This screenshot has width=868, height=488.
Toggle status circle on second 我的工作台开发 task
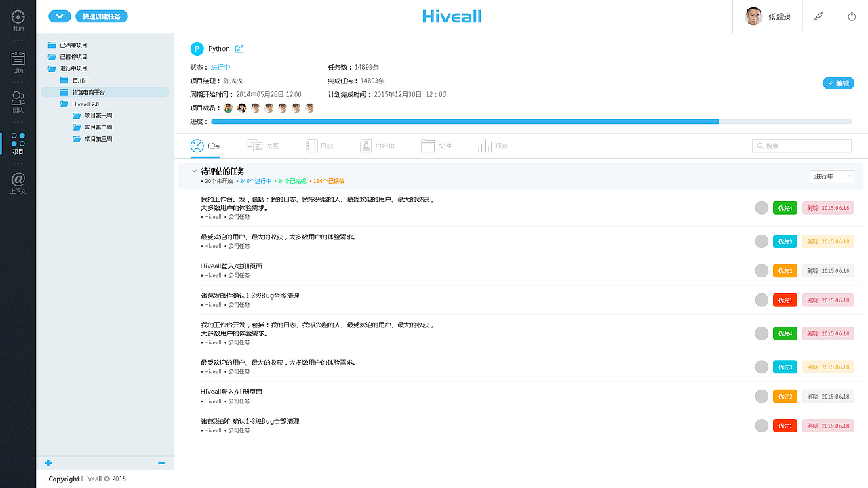[x=762, y=333]
